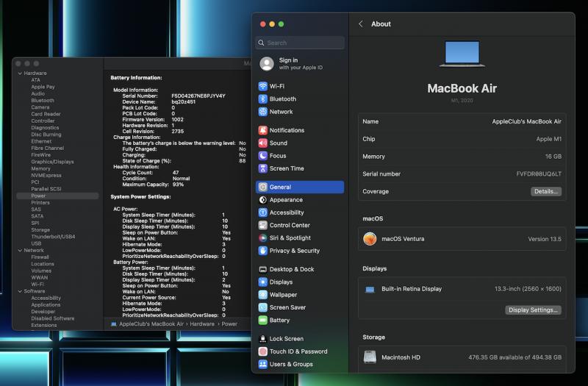The image size is (588, 386).
Task: Open Desktop & Dock icon
Action: tap(263, 269)
